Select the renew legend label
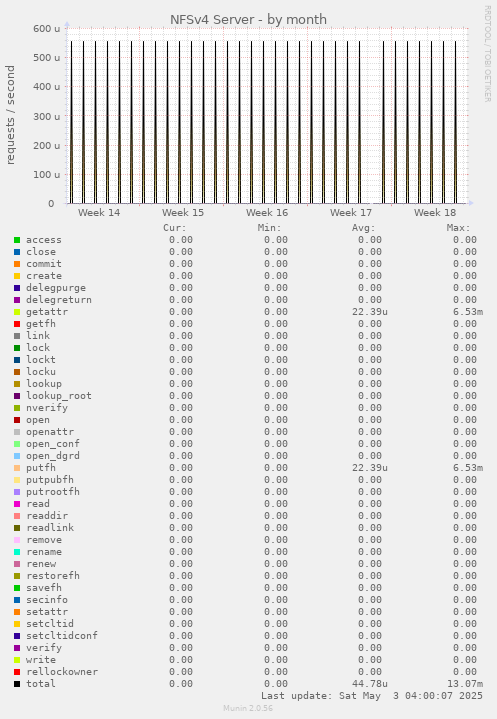 [41, 564]
